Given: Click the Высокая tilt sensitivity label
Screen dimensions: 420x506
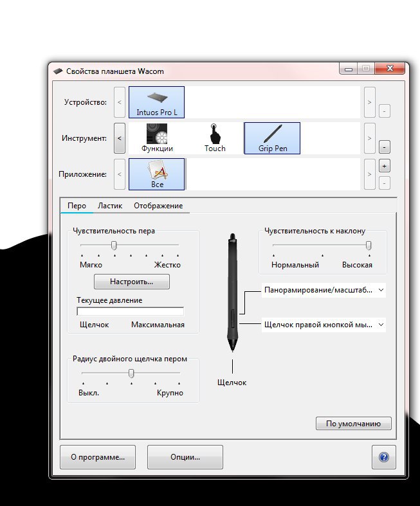Looking at the screenshot, I should (357, 265).
